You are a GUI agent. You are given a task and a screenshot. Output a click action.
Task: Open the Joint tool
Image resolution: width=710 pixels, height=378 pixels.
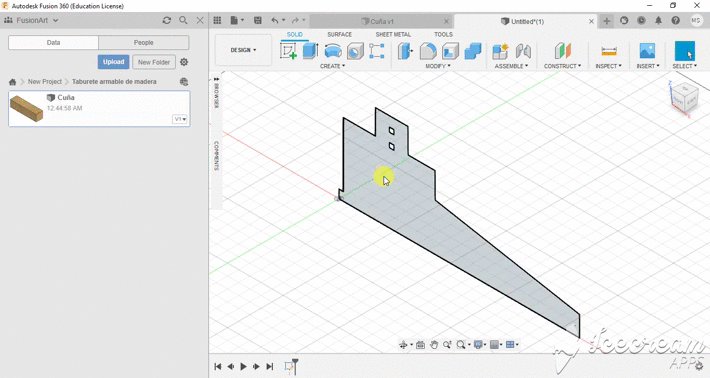coord(523,51)
